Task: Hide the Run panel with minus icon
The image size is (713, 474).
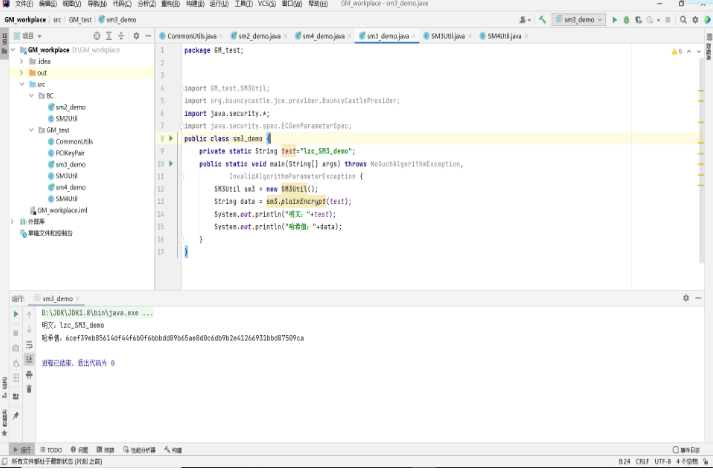Action: [698, 298]
